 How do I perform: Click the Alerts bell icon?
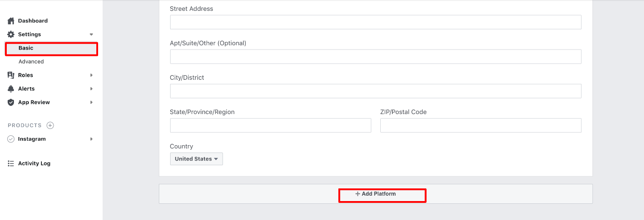[x=11, y=89]
